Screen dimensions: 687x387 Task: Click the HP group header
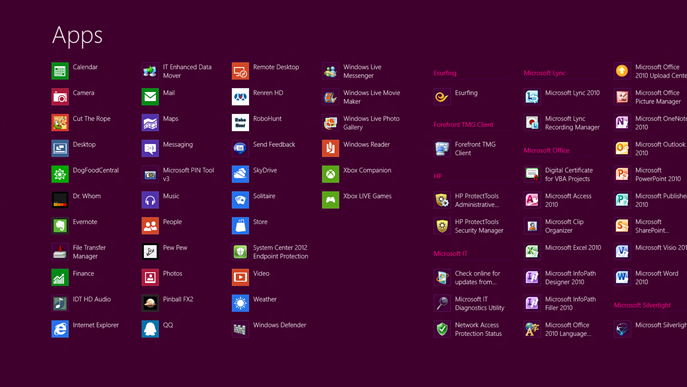pyautogui.click(x=438, y=176)
